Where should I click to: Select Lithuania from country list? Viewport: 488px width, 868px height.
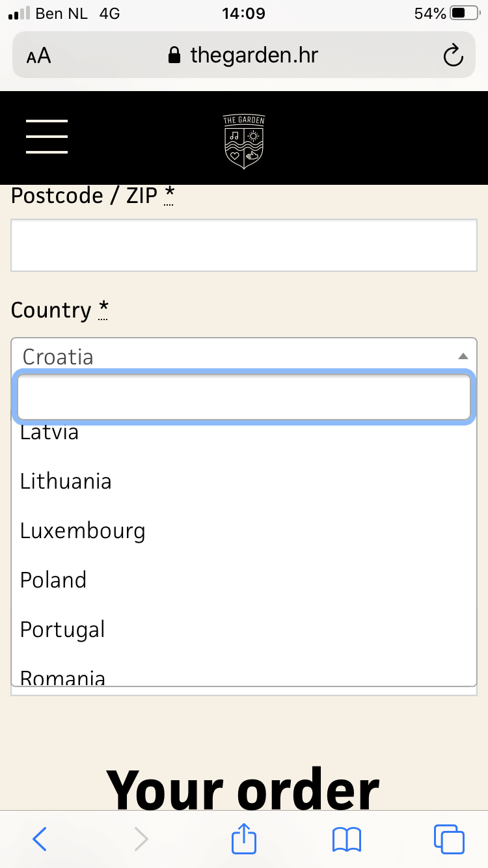(x=66, y=481)
